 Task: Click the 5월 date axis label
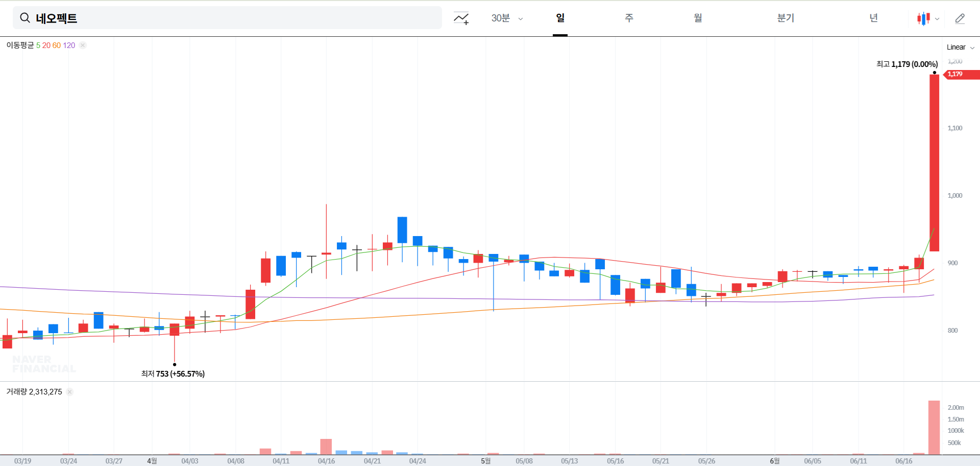485,461
